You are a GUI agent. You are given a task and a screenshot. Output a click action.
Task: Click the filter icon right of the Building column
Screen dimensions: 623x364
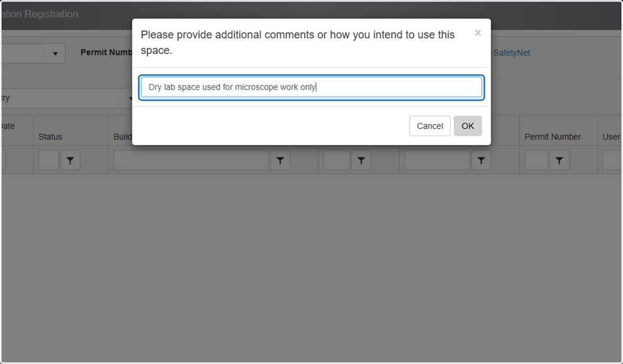(x=361, y=161)
